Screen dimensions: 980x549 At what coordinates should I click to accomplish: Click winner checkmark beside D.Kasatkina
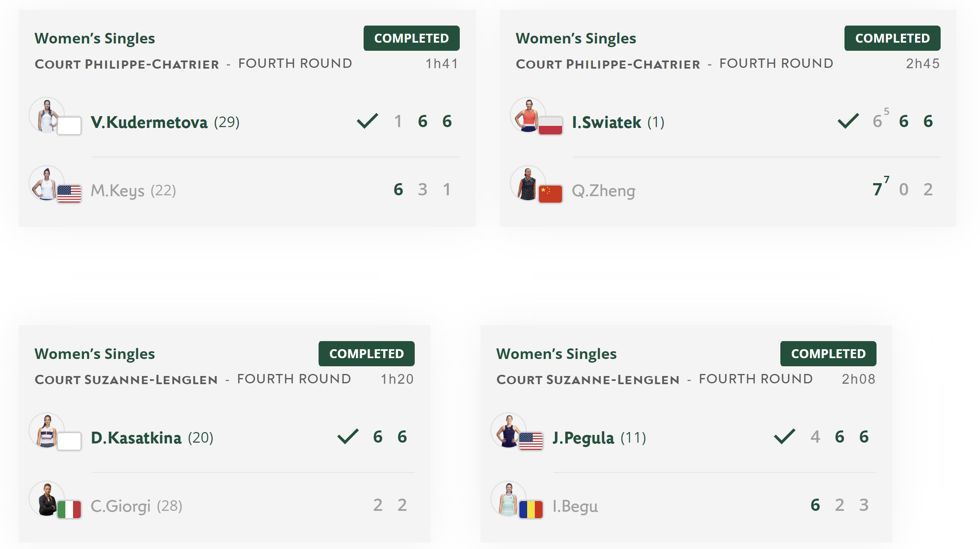(x=348, y=437)
